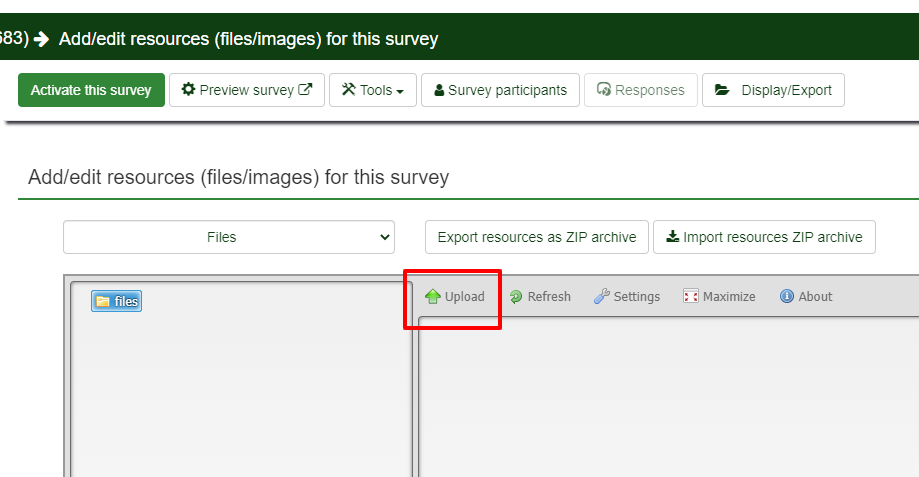Click the green Upload arrow icon
The width and height of the screenshot is (919, 477).
[433, 297]
